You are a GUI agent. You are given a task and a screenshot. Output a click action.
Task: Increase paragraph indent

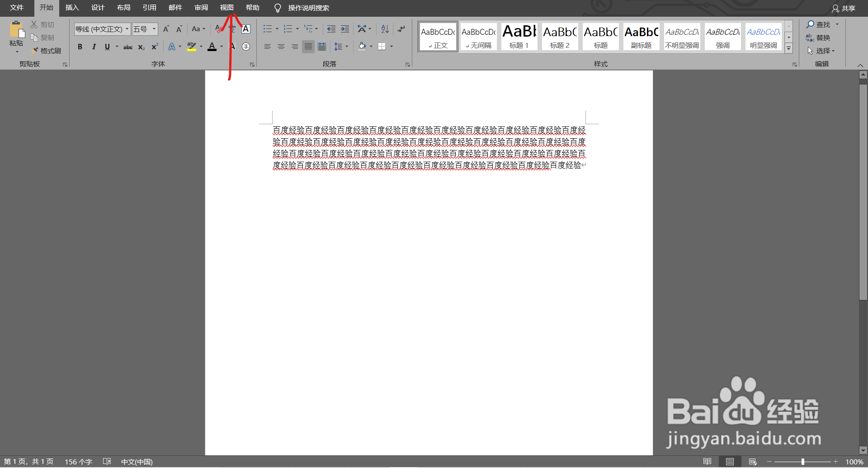(x=345, y=29)
